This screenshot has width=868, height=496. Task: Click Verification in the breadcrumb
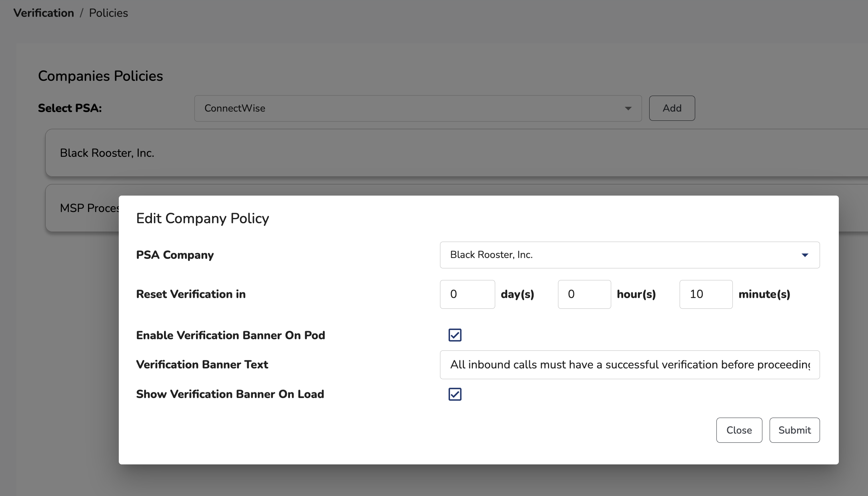44,13
